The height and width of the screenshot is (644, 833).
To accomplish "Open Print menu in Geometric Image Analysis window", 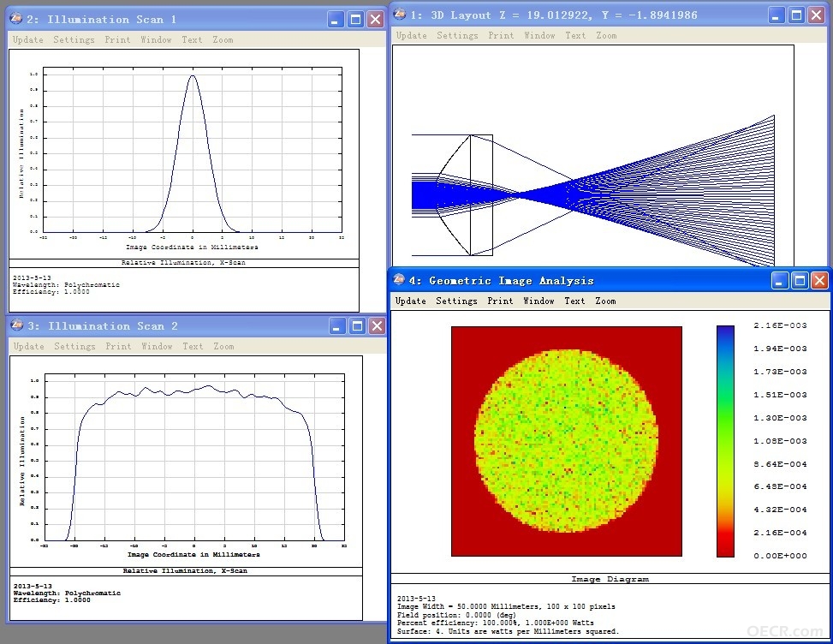I will [501, 301].
